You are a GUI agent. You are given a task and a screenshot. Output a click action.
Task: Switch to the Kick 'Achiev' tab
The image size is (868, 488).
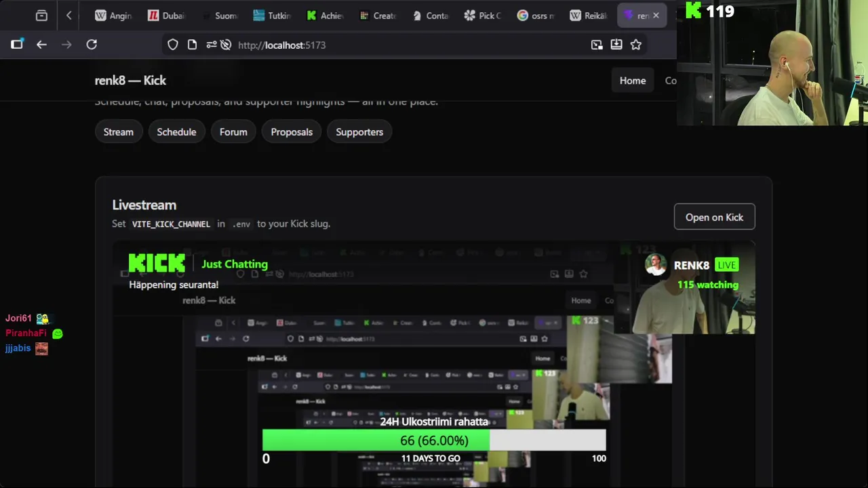coord(325,16)
